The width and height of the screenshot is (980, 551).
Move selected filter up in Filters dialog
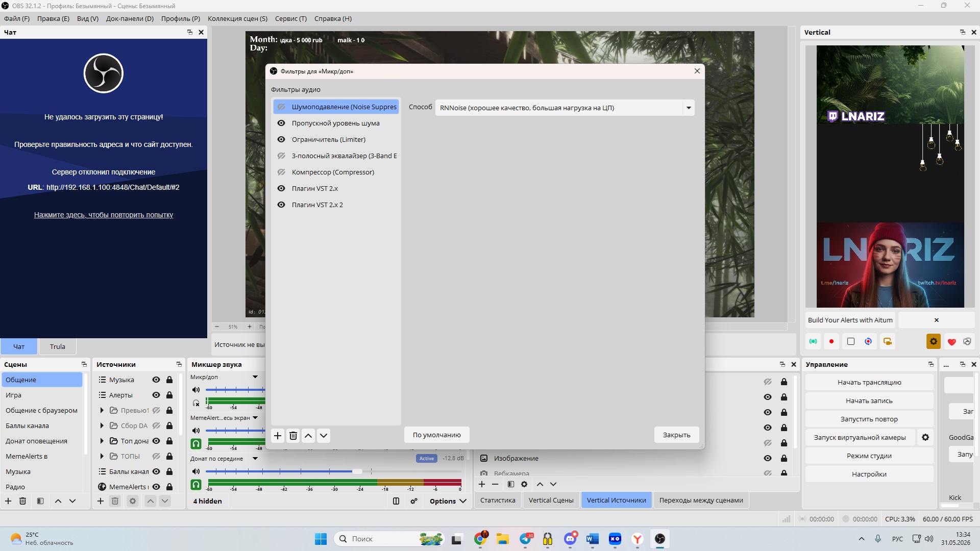308,436
